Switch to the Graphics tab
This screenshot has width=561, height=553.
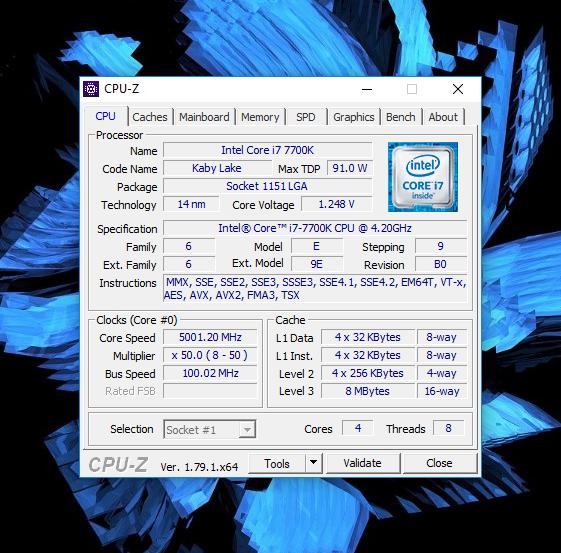(x=353, y=117)
